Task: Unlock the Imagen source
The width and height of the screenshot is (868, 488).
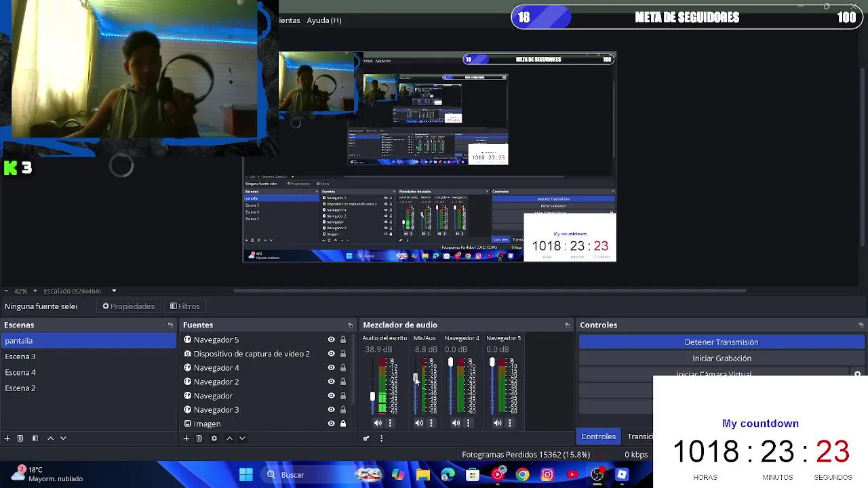Action: (x=343, y=424)
